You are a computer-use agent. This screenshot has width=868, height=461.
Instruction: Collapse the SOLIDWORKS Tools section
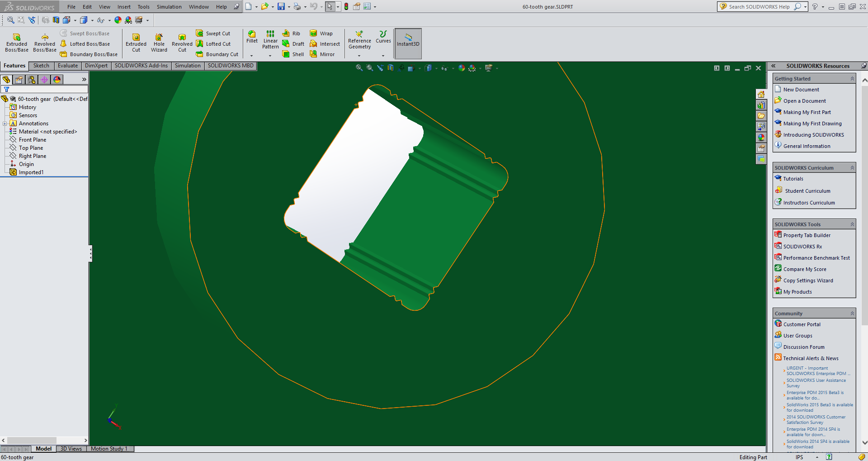pos(852,224)
